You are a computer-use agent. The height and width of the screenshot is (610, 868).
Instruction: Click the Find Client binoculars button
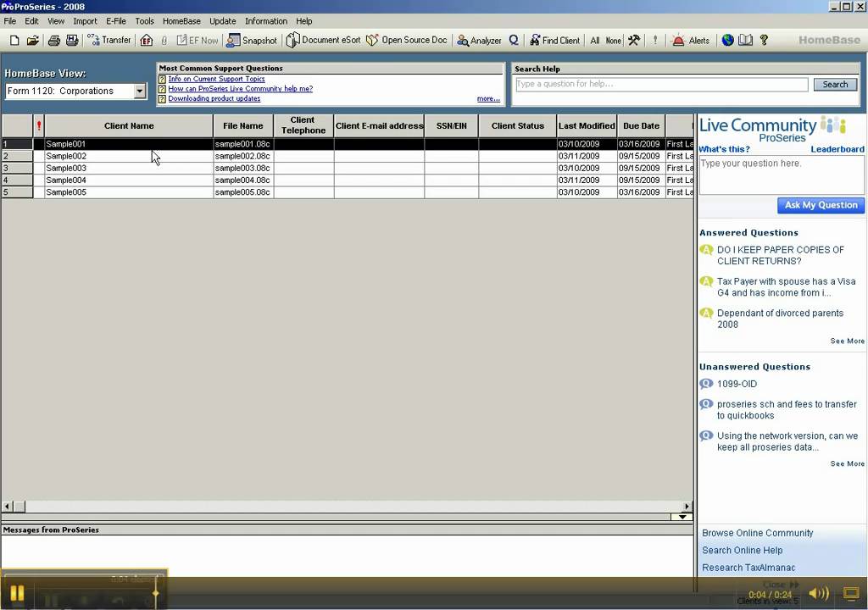pos(554,40)
